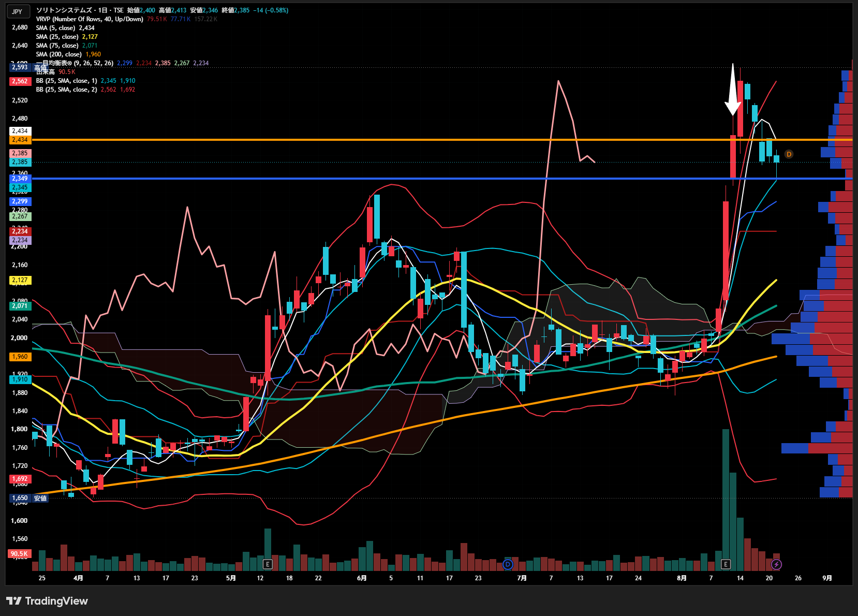Click the 1,600 price scale tick
The width and height of the screenshot is (858, 616).
20,521
